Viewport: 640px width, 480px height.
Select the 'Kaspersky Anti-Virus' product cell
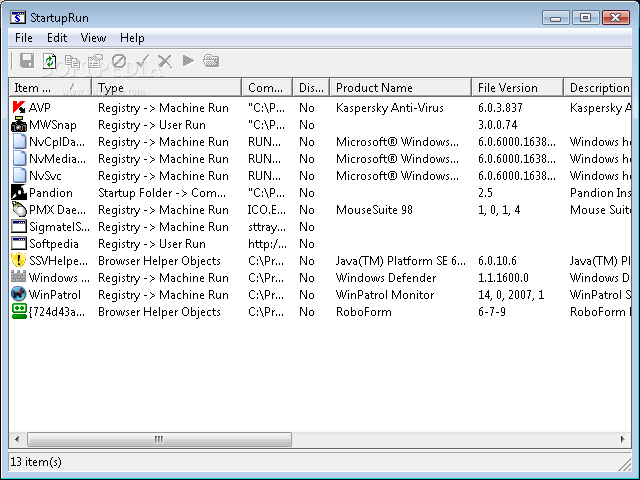tap(389, 108)
